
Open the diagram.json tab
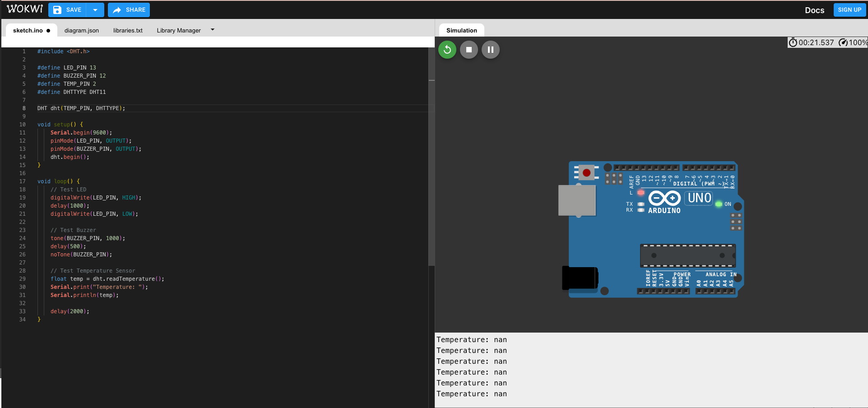coord(82,30)
